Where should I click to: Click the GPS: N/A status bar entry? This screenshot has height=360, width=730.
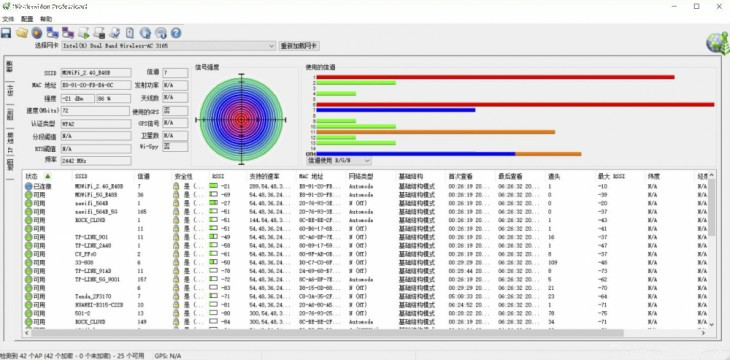click(x=168, y=356)
